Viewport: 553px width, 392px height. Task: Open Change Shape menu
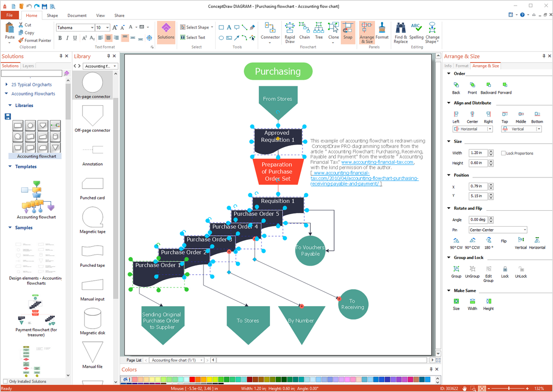(x=432, y=32)
